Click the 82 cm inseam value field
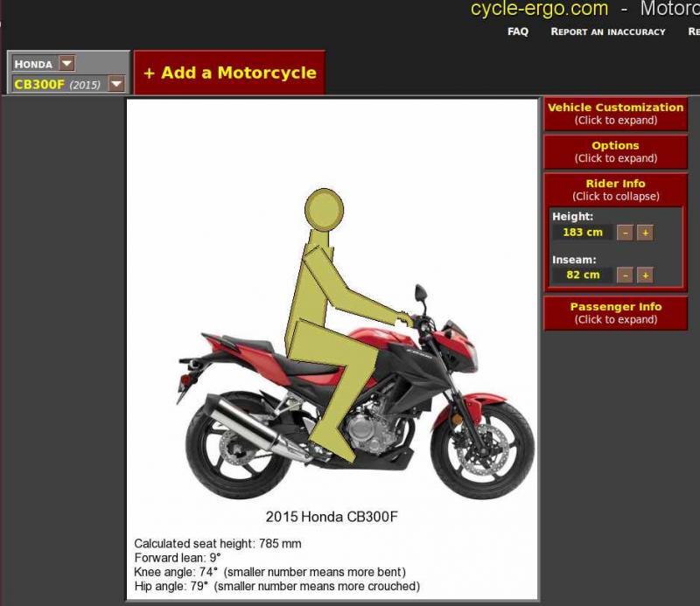 coord(582,275)
